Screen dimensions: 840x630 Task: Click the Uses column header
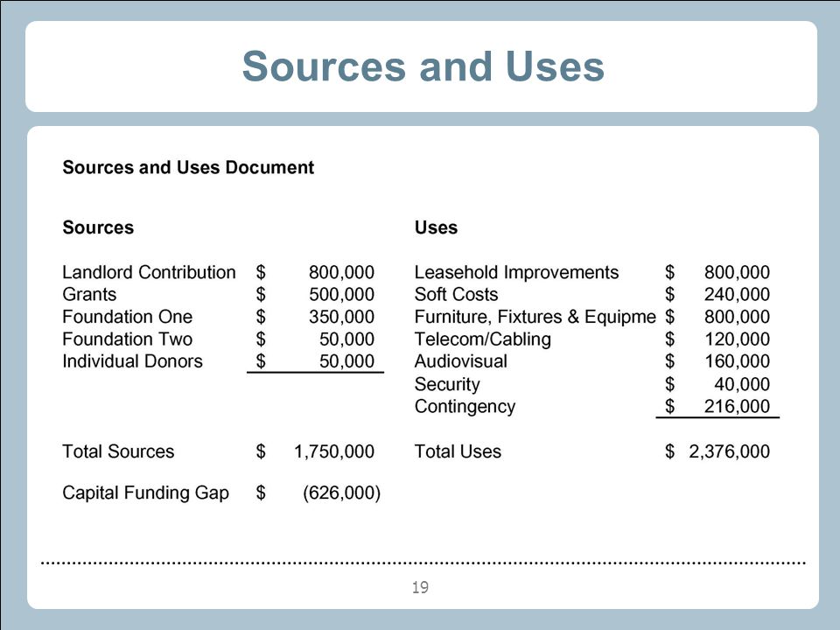pyautogui.click(x=436, y=227)
